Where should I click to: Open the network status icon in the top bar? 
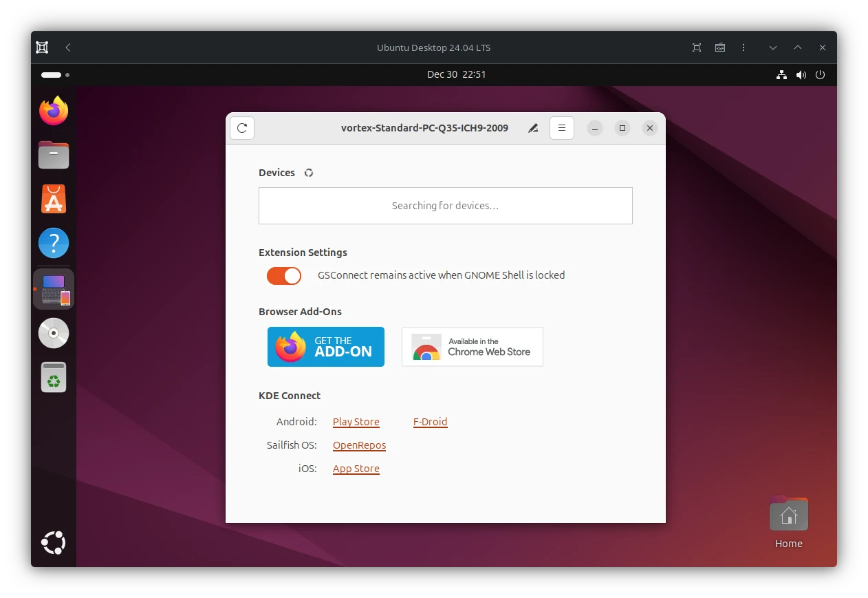(781, 74)
